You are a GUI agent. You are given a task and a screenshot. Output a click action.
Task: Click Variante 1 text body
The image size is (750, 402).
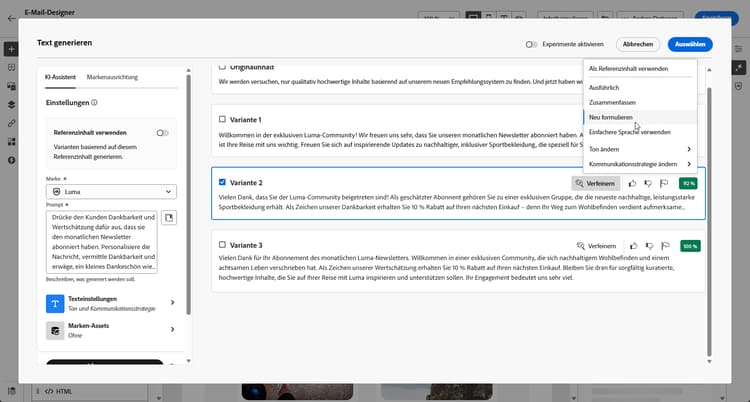[400, 140]
